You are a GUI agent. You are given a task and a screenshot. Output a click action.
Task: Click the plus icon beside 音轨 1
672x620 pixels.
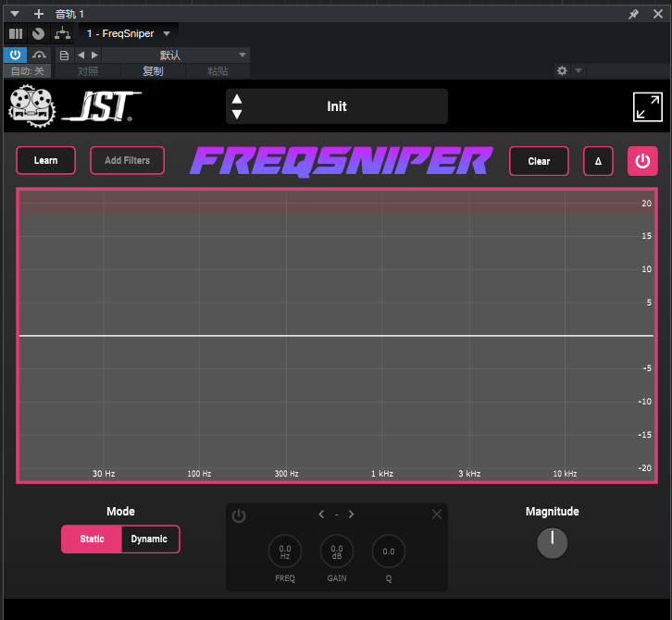(39, 14)
